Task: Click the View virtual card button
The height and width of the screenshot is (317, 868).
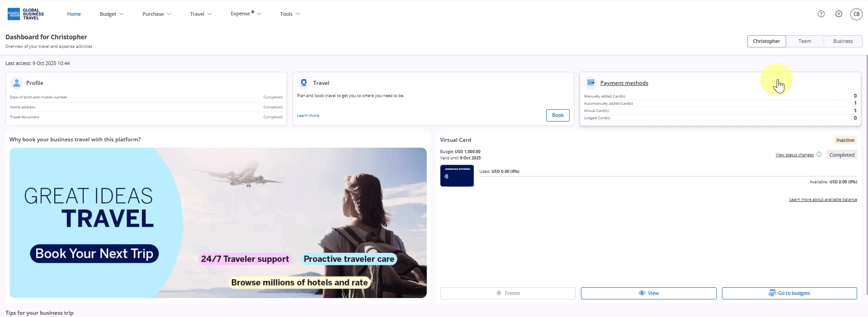Action: [x=648, y=293]
